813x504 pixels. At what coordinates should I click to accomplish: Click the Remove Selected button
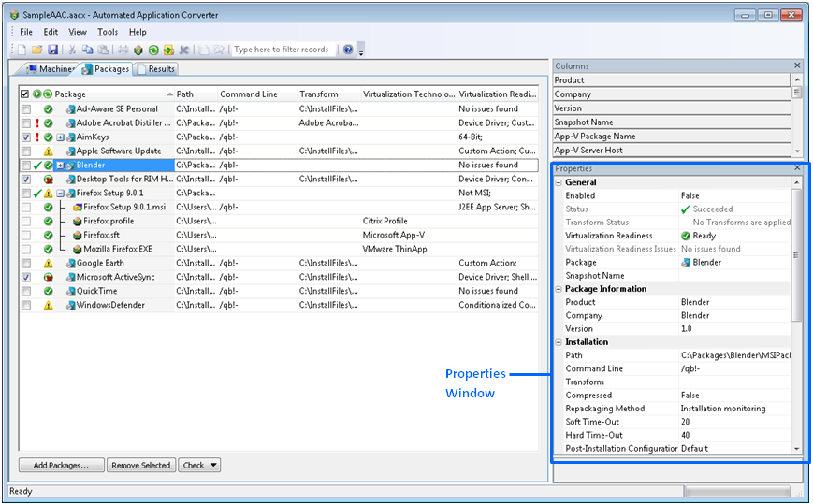[140, 465]
